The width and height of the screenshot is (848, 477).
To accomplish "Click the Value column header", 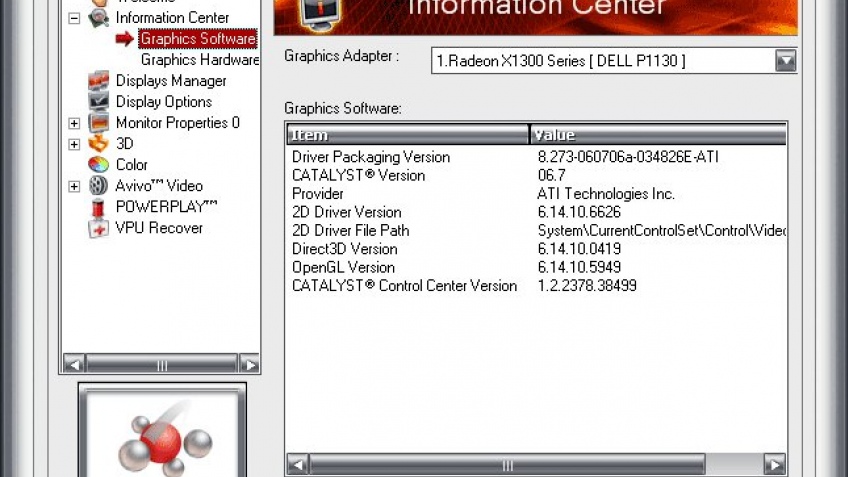I will pos(658,135).
